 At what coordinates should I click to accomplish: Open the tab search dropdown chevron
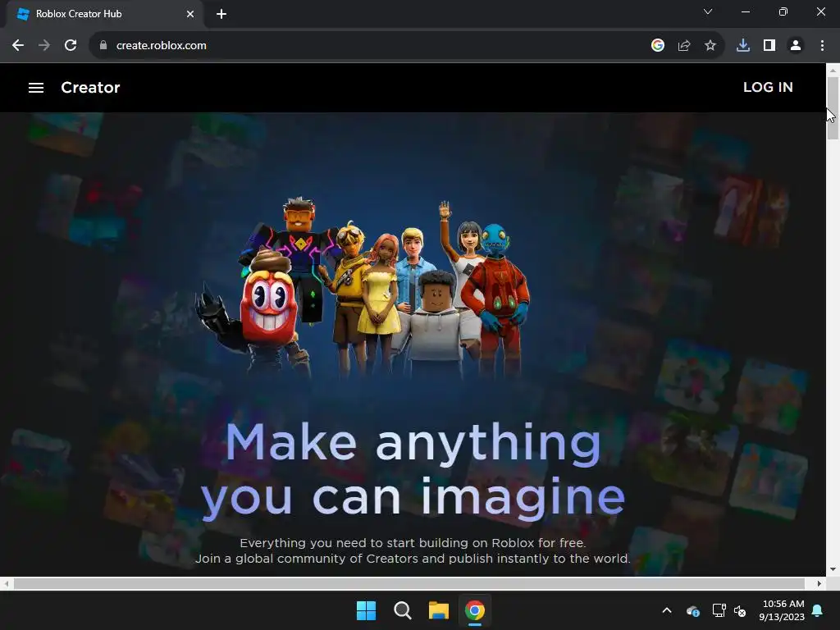click(708, 11)
